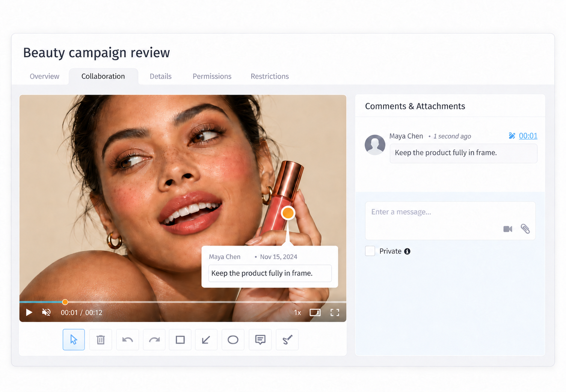Pick the arrow drawing tool
Screen dimensions: 566x392
(206, 339)
